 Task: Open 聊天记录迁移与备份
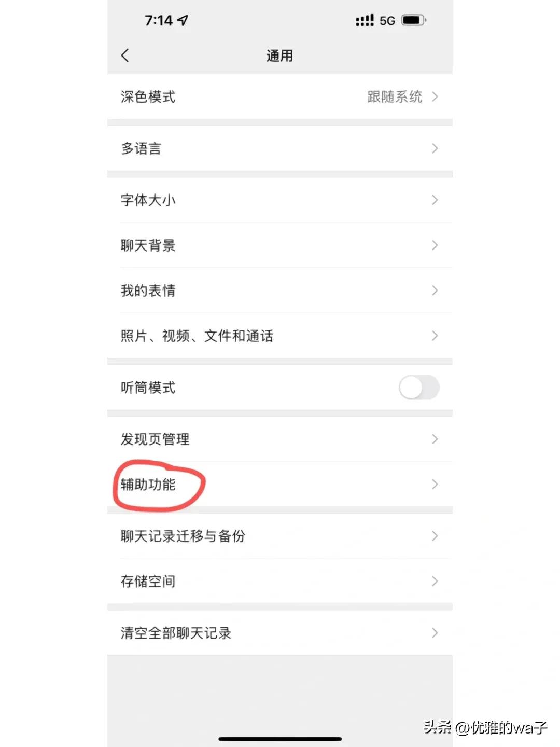(x=280, y=536)
